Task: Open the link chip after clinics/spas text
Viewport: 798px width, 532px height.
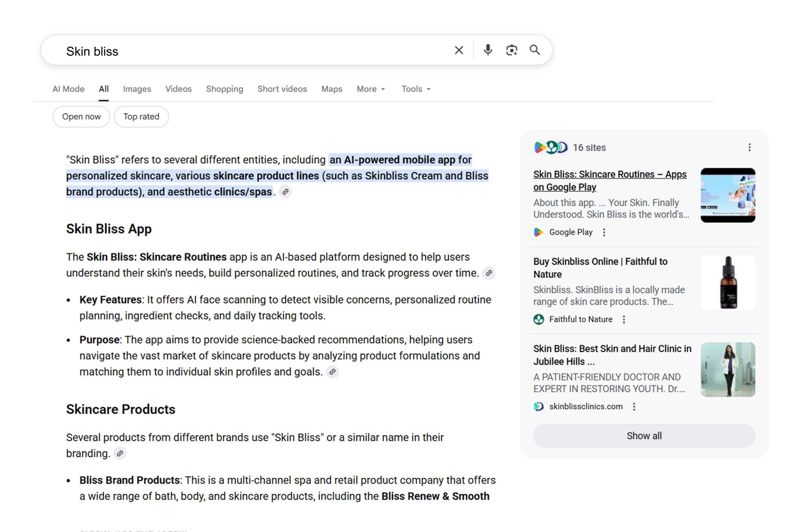Action: tap(285, 192)
